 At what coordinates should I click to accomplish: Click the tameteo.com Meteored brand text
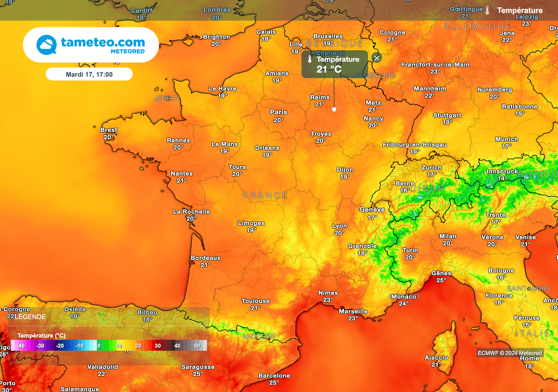click(102, 45)
